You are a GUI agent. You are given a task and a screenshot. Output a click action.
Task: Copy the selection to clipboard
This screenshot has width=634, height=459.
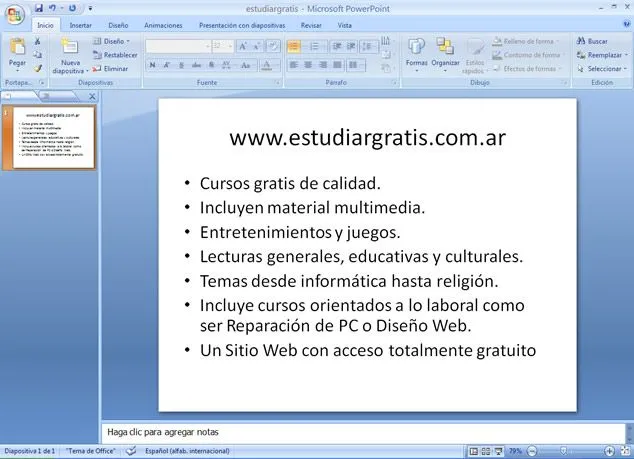[x=38, y=55]
